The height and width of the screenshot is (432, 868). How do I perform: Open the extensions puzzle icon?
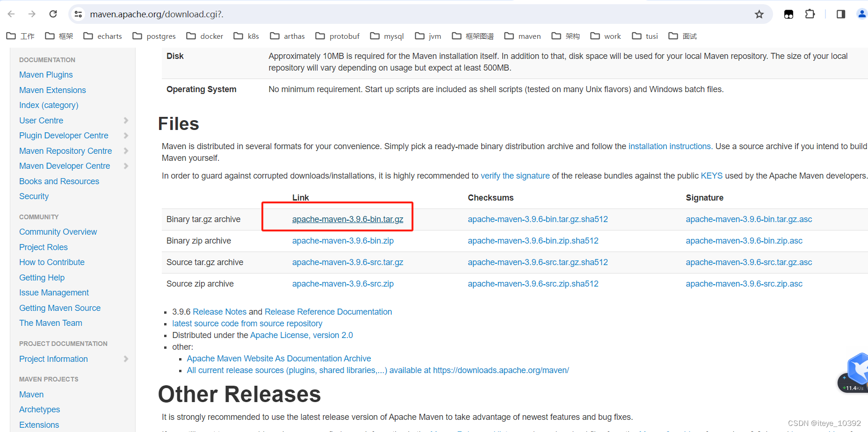click(x=810, y=14)
